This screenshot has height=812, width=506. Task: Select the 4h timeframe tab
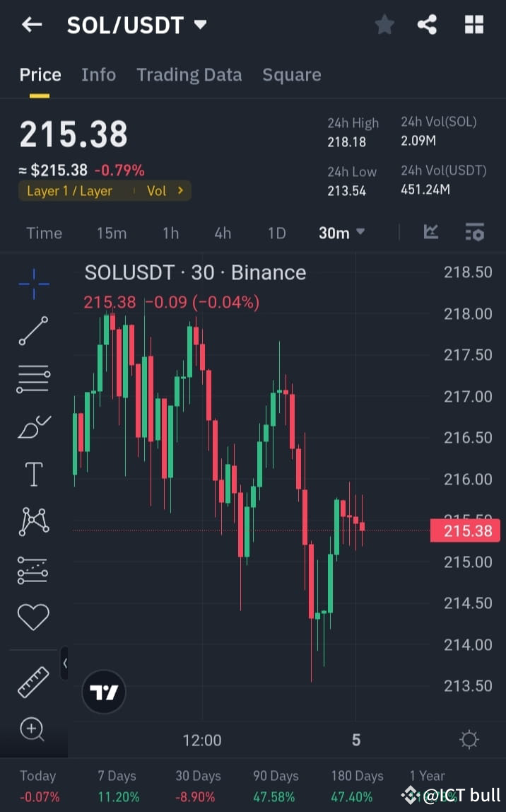pos(223,233)
